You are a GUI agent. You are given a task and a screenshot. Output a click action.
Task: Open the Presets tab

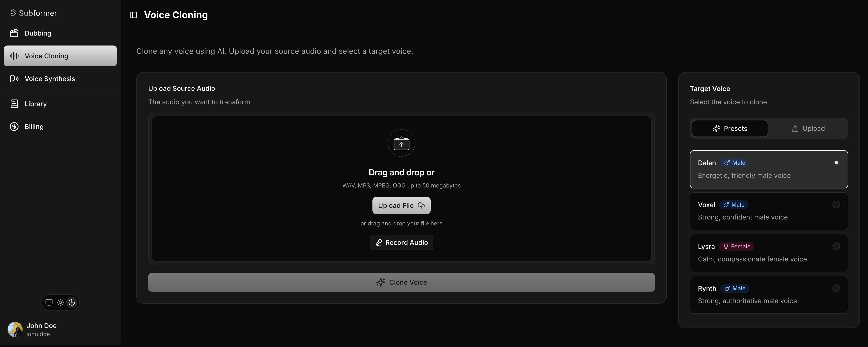729,128
